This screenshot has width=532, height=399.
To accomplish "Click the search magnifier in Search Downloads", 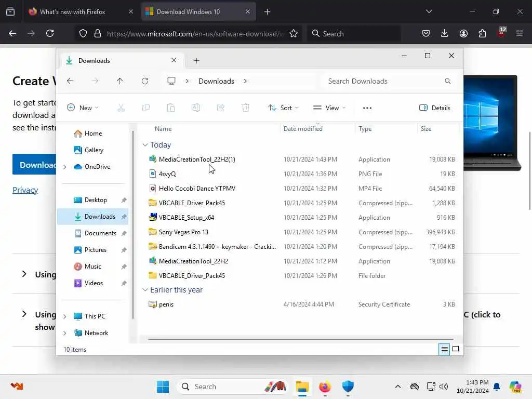I will (x=448, y=81).
